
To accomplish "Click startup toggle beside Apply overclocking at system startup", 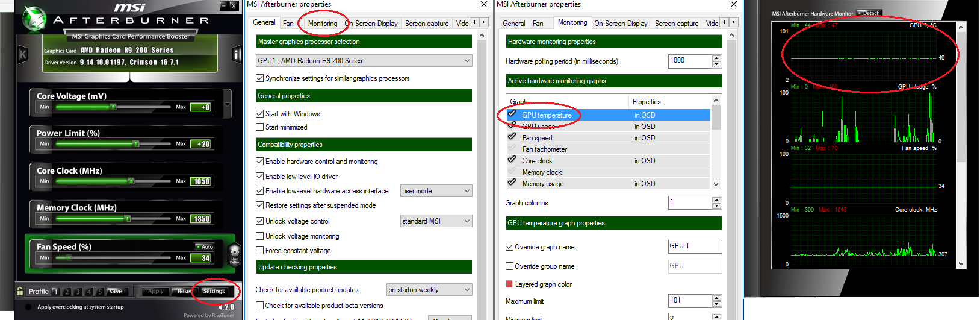I will [x=27, y=307].
